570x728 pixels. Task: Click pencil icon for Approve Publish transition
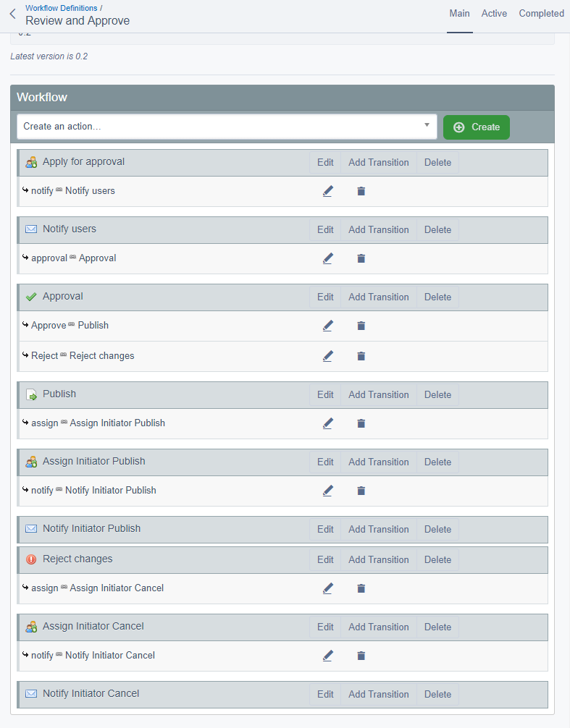327,326
